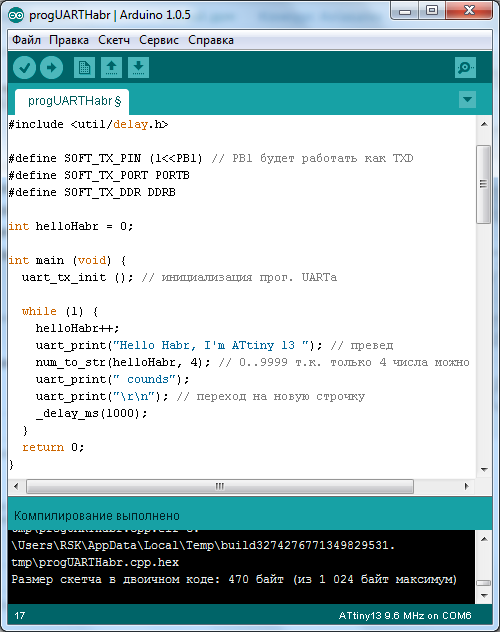Screen dimensions: 500x632
Task: Click the console build path line
Action: pyautogui.click(x=203, y=545)
